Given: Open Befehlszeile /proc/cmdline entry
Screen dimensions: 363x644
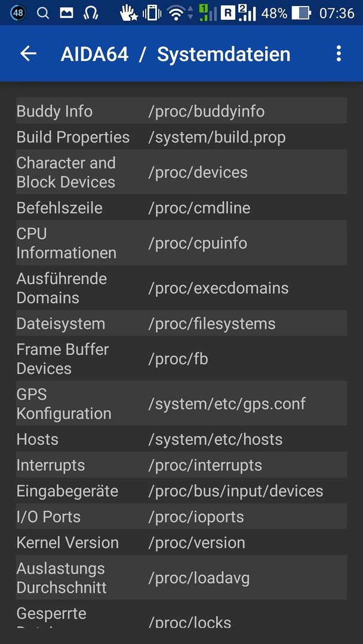Looking at the screenshot, I should tap(181, 208).
